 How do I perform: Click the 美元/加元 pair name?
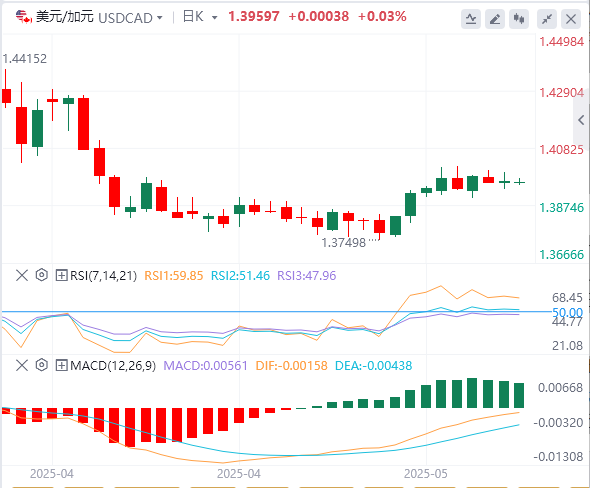coord(64,17)
